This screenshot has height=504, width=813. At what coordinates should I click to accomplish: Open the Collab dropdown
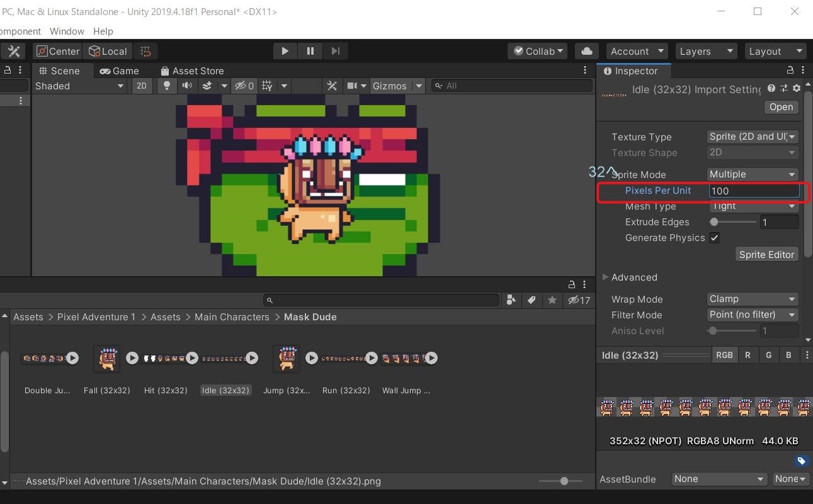538,51
